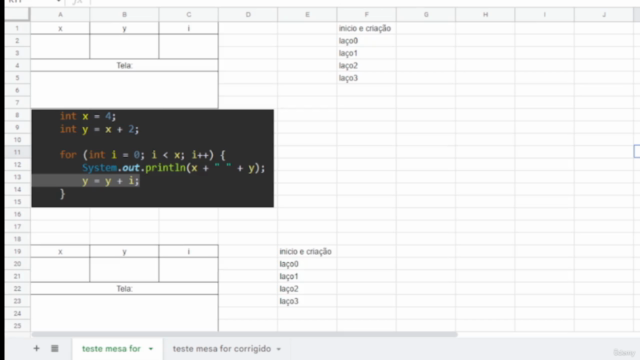Click cell E19 'inicio e criação'
Screen dimensions: 640x360
307,251
